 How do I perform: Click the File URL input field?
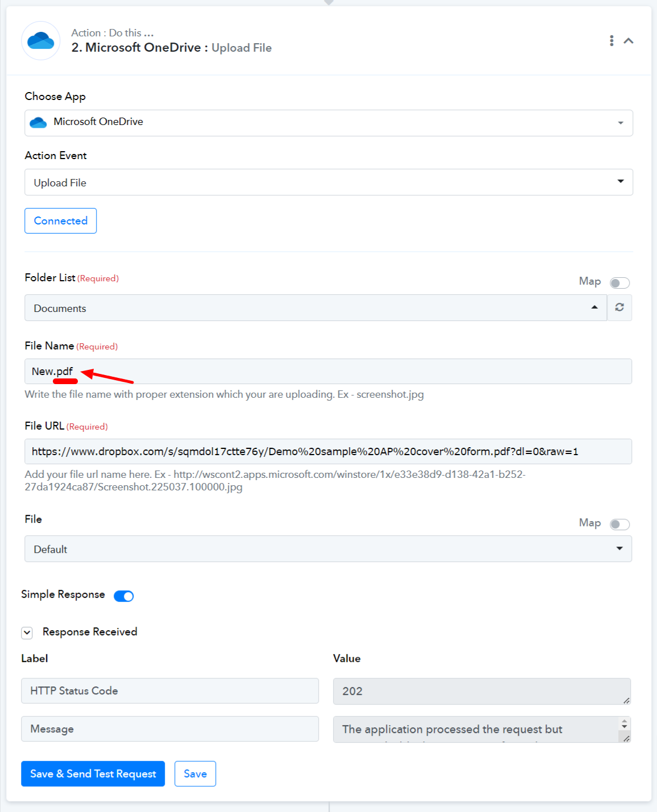pyautogui.click(x=328, y=452)
